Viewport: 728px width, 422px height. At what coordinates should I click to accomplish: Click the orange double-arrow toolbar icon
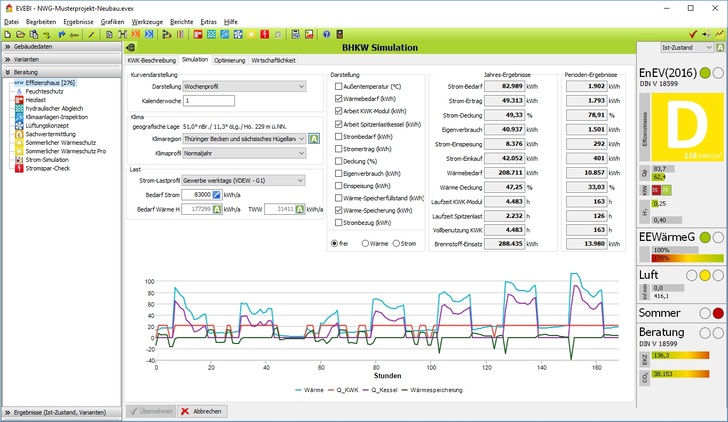tap(136, 34)
